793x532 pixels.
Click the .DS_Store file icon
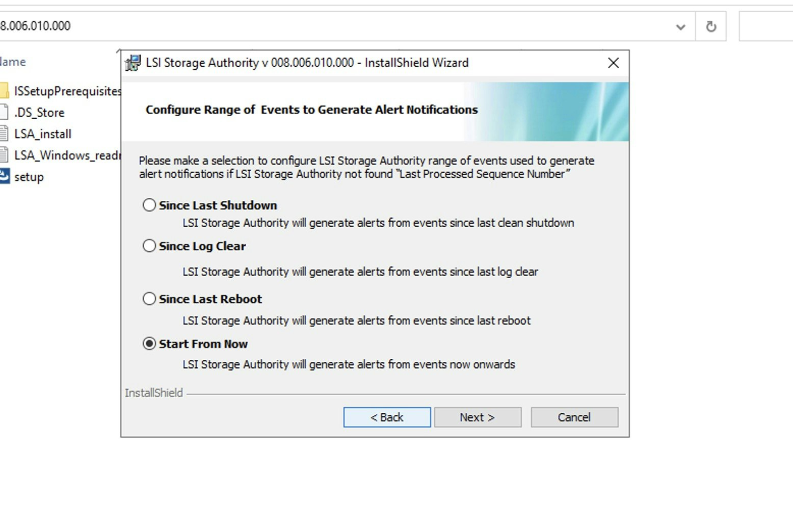(x=4, y=113)
